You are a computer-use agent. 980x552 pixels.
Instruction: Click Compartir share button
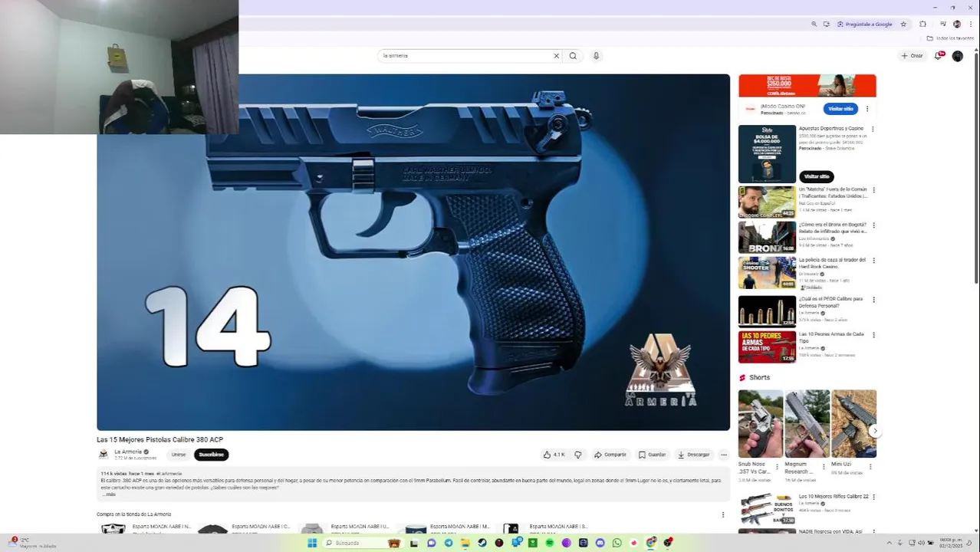[610, 455]
